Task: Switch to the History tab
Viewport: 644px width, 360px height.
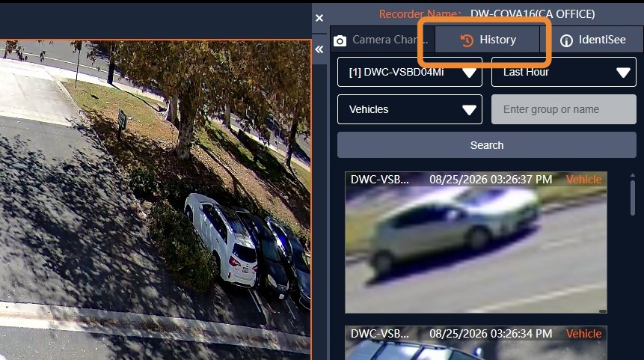Action: (x=487, y=40)
